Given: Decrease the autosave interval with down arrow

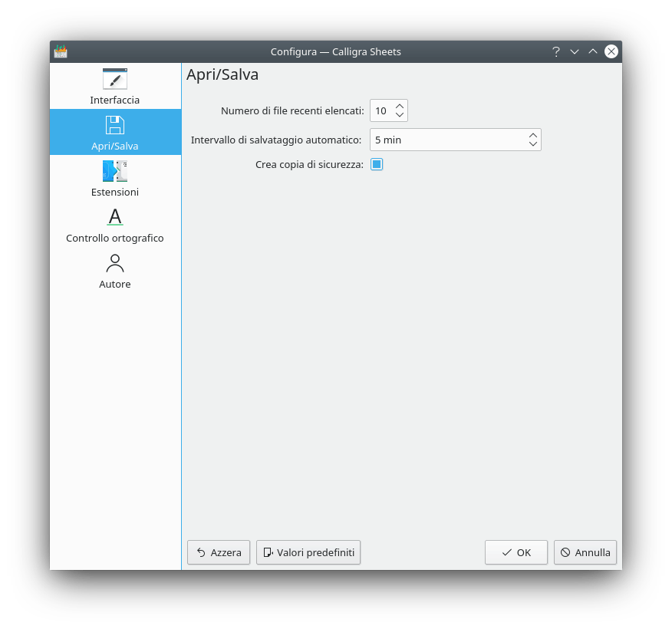Looking at the screenshot, I should pos(533,144).
